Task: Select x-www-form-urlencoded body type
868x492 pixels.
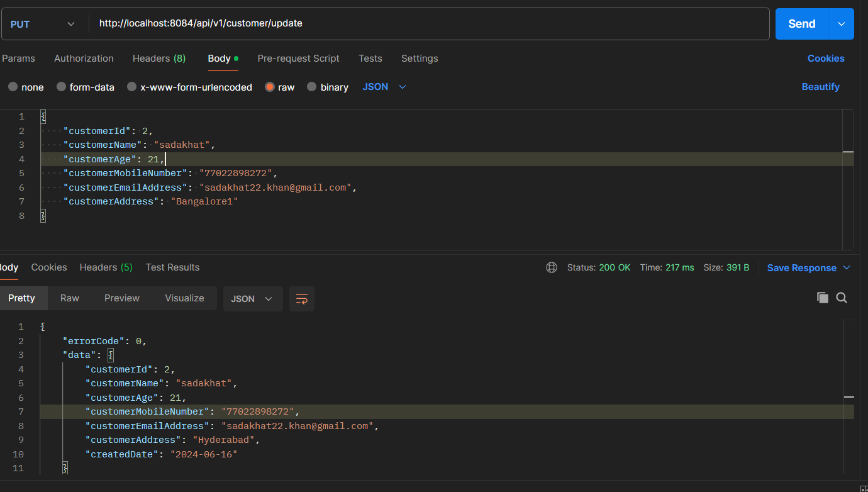Action: (x=131, y=87)
